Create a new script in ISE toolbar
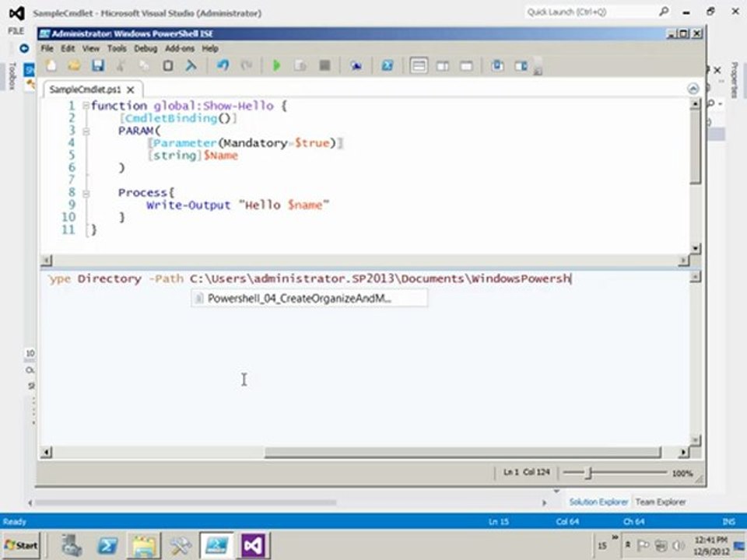 pos(51,65)
